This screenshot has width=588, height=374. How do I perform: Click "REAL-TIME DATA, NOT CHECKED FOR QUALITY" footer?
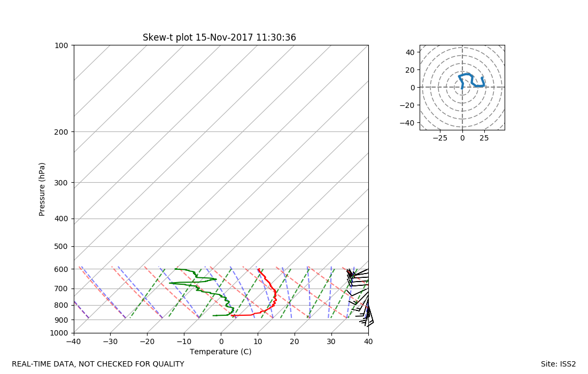pyautogui.click(x=98, y=364)
